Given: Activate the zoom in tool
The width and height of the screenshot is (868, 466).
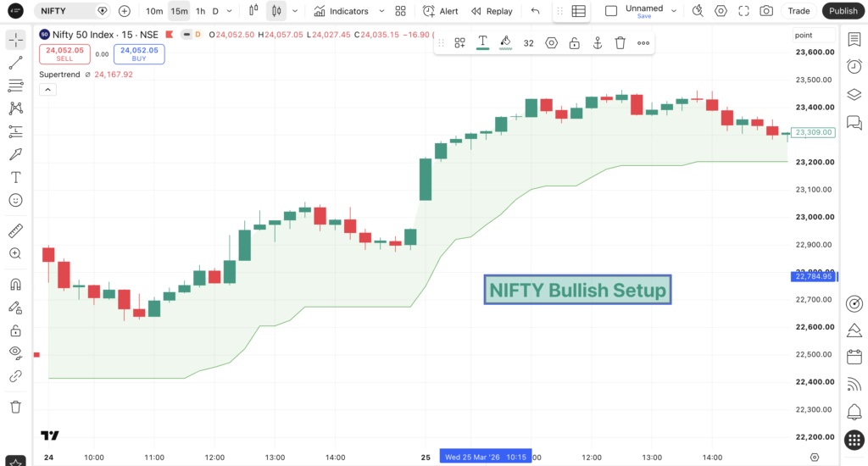Looking at the screenshot, I should (x=15, y=253).
